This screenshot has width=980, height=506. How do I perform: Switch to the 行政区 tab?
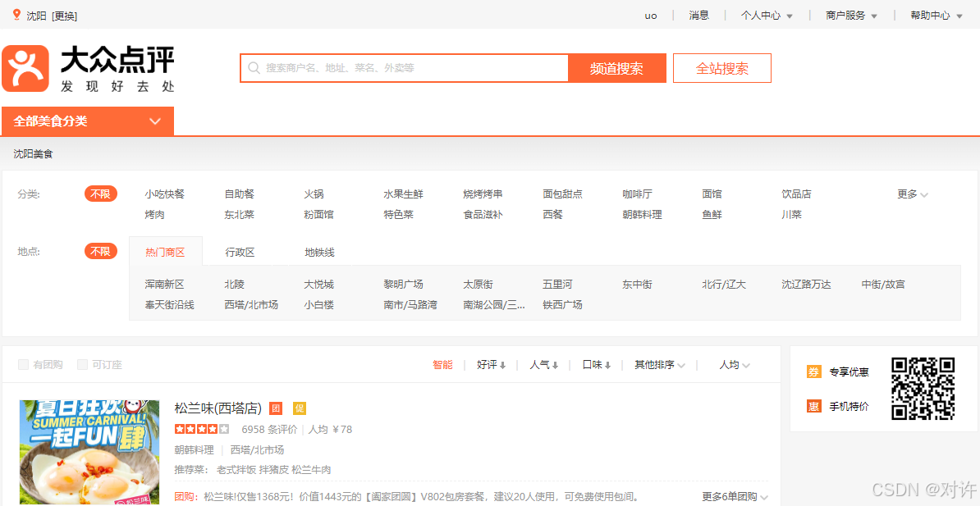tap(240, 253)
